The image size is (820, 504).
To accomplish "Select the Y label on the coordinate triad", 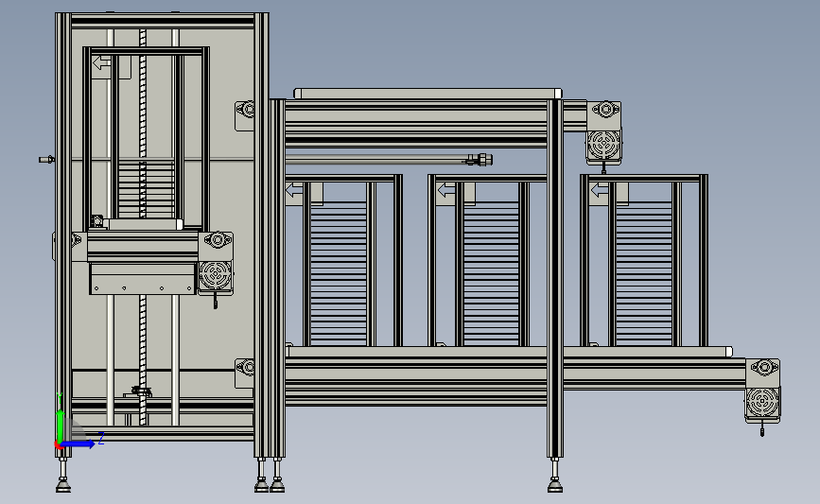I will pos(60,398).
